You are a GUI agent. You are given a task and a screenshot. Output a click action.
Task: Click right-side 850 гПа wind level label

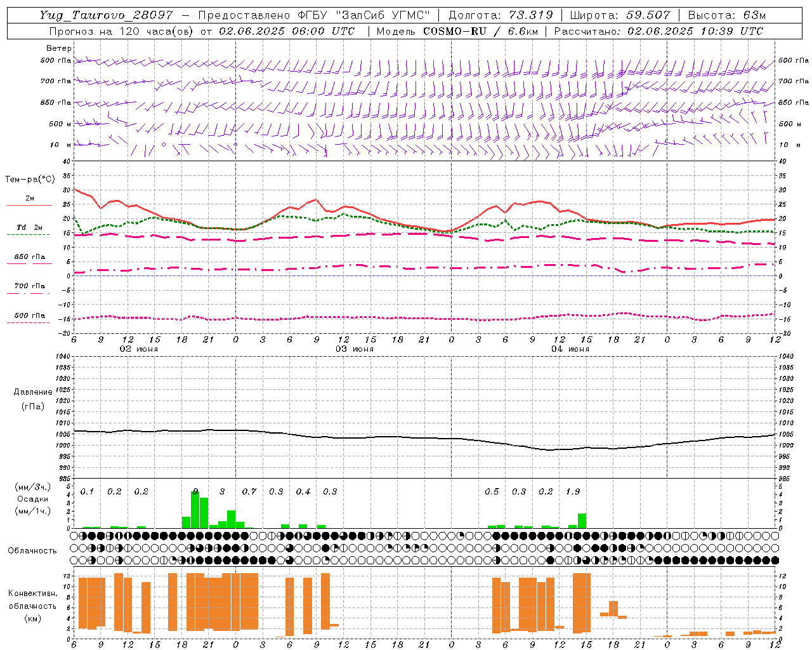tap(794, 102)
